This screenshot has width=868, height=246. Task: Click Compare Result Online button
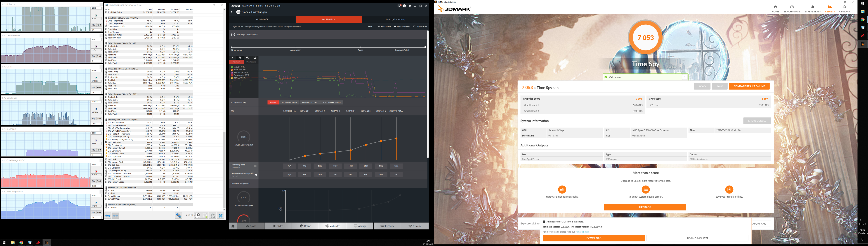[x=749, y=86]
